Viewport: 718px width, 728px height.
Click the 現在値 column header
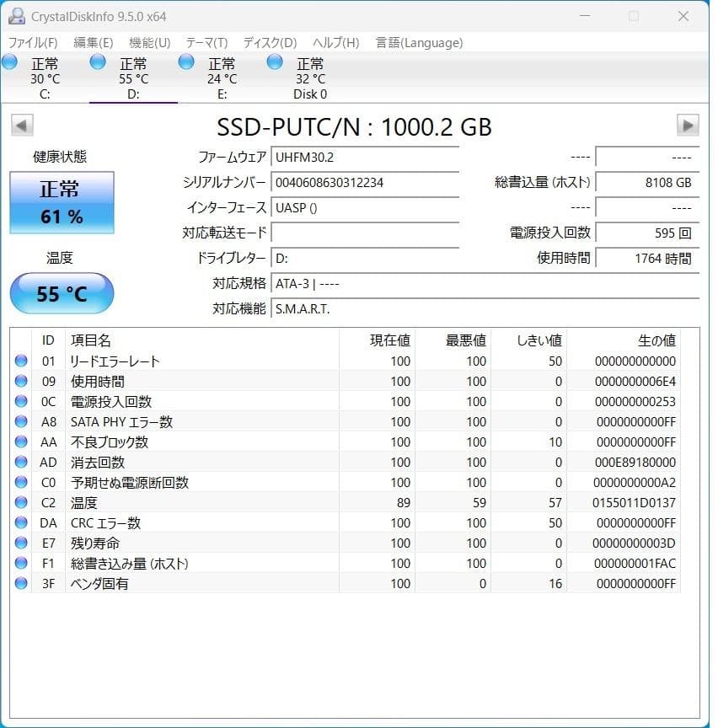pos(377,340)
